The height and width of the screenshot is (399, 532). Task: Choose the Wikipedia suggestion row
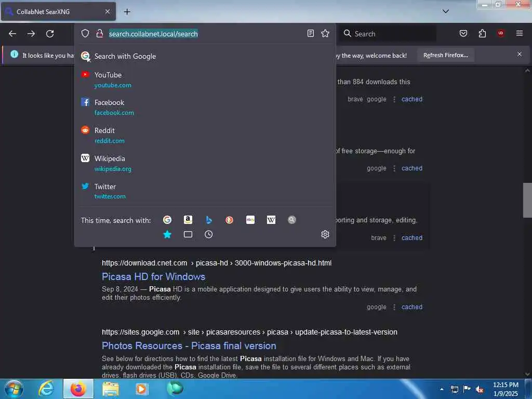point(205,163)
